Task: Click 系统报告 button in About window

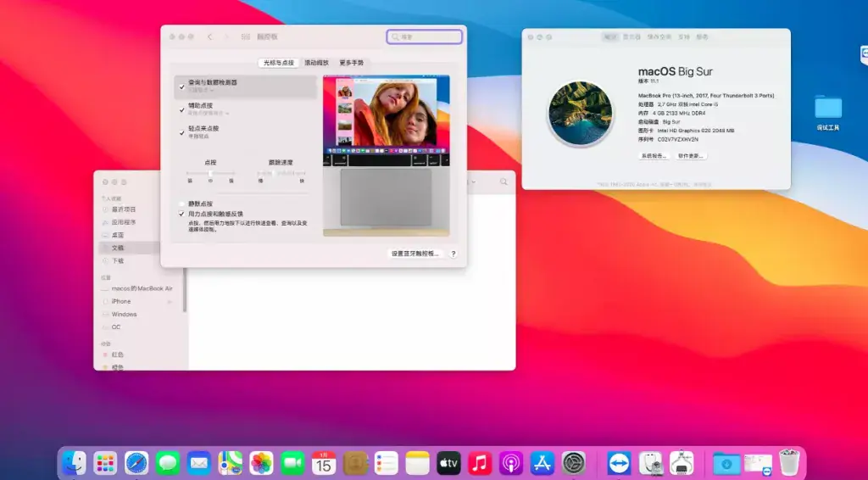Action: (654, 156)
